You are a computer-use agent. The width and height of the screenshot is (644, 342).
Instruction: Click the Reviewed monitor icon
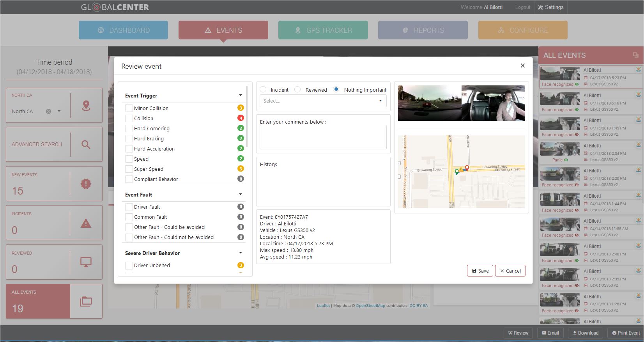click(x=86, y=262)
